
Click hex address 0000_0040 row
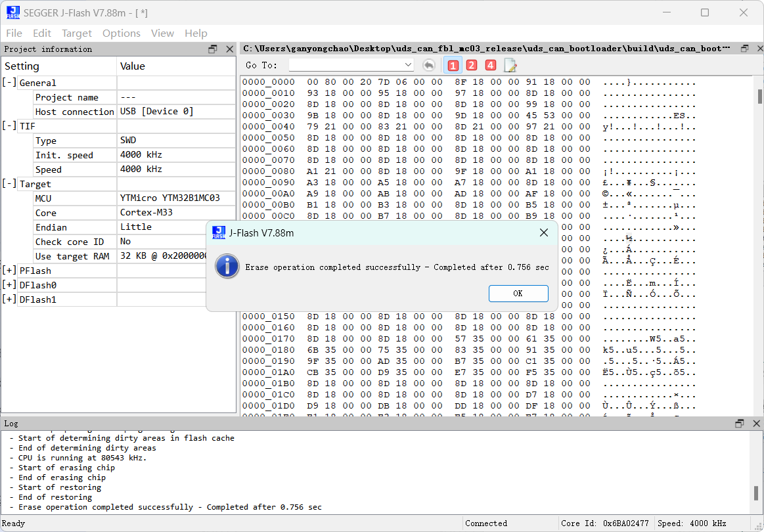pos(268,127)
